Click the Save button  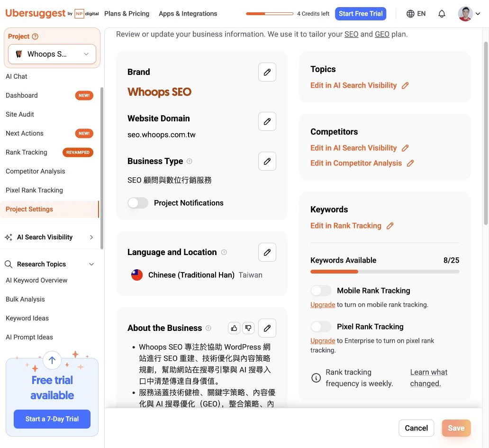tap(456, 428)
